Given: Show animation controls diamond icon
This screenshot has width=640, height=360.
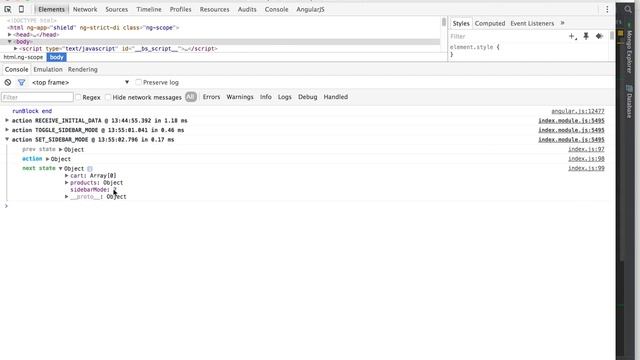Looking at the screenshot, I should (x=599, y=36).
